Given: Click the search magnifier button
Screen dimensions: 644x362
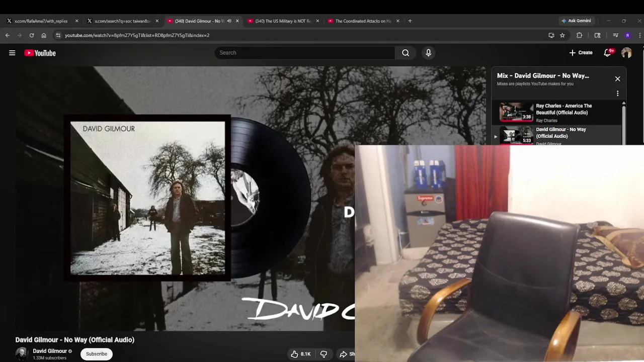Looking at the screenshot, I should pyautogui.click(x=406, y=53).
